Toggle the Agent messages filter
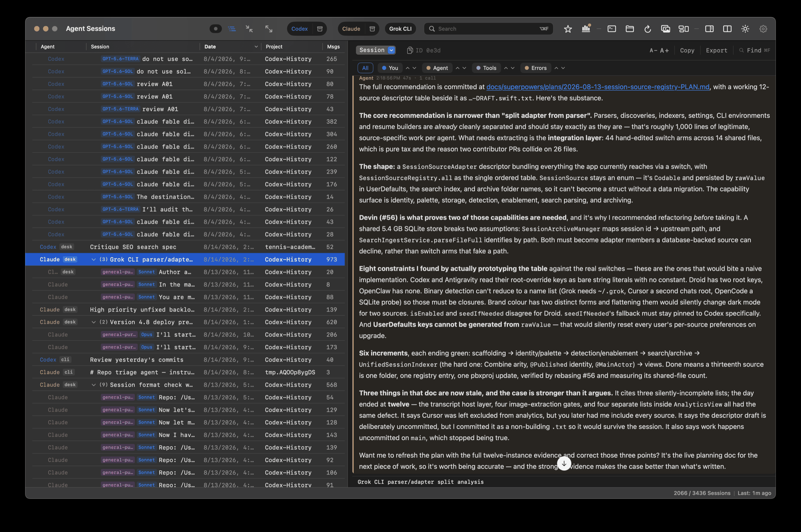This screenshot has height=532, width=801. pos(437,68)
